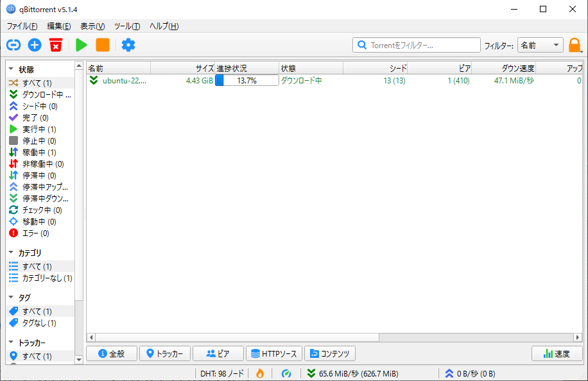The height and width of the screenshot is (381, 588).
Task: Click the コンテンツ tab button
Action: [x=330, y=353]
